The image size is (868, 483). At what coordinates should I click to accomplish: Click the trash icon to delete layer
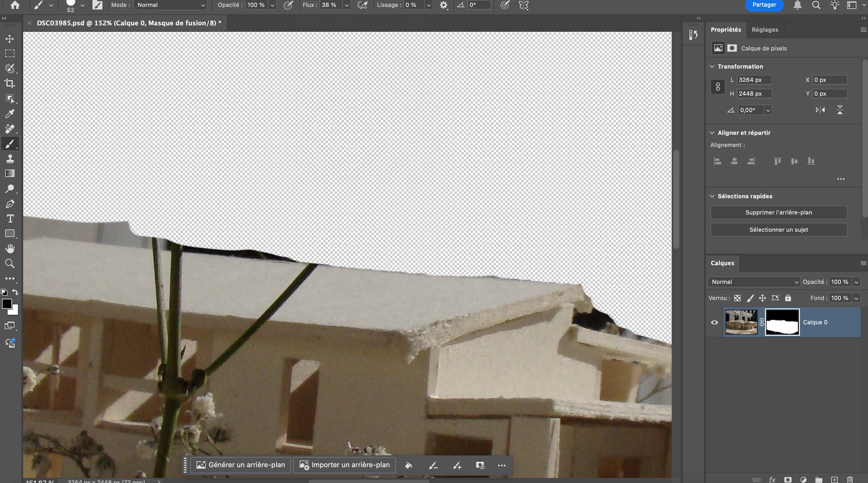tap(850, 479)
